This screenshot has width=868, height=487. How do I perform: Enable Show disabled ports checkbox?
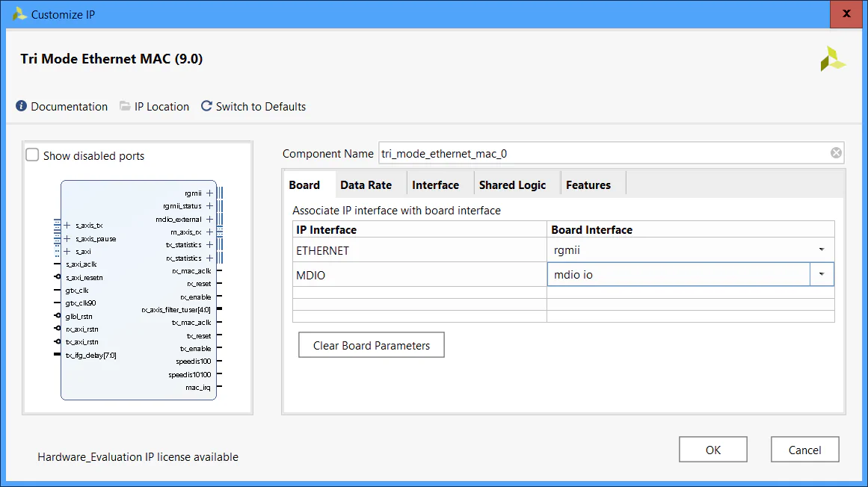click(x=32, y=155)
